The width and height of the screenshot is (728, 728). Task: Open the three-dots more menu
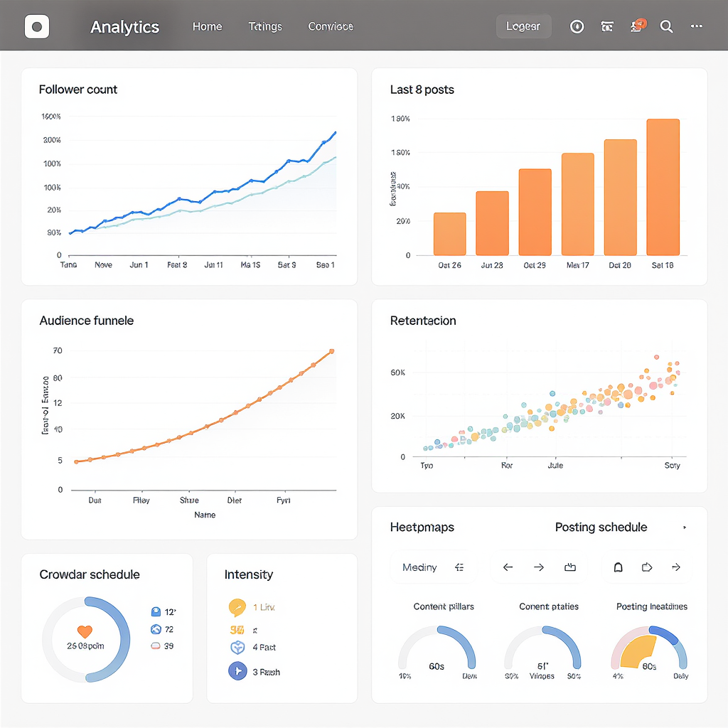[x=697, y=26]
